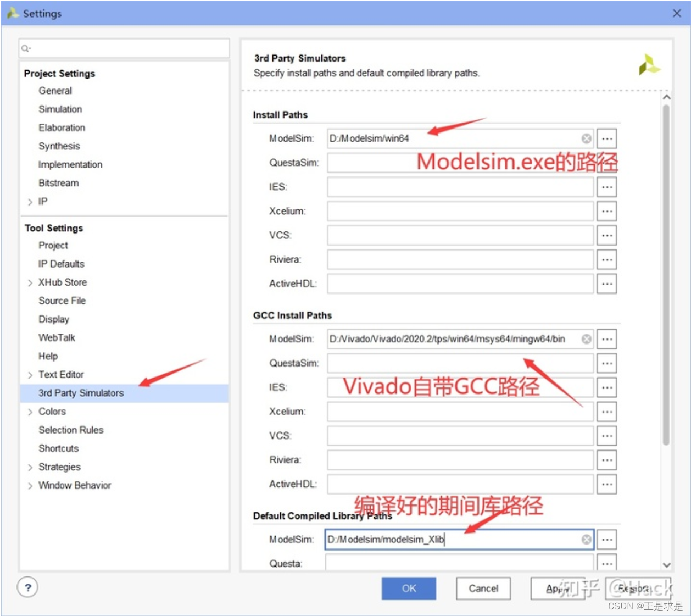Browse for VCS GCC install path
691x616 pixels.
607,436
